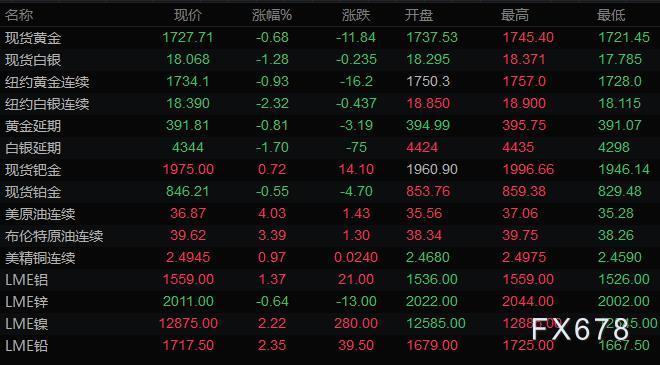Select the 最高 column header
660x365 pixels.
[x=515, y=16]
